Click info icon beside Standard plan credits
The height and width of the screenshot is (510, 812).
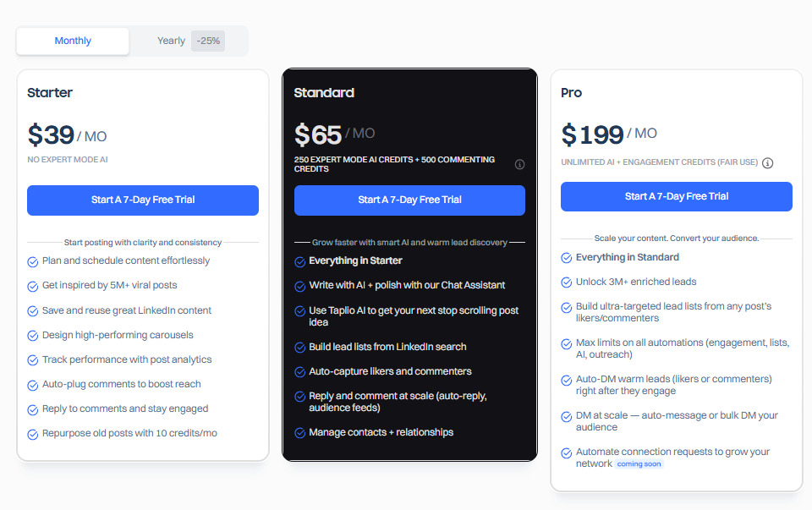520,164
